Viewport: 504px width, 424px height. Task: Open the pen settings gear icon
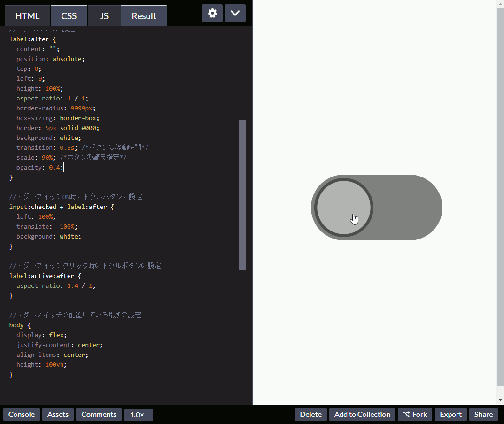[x=212, y=13]
